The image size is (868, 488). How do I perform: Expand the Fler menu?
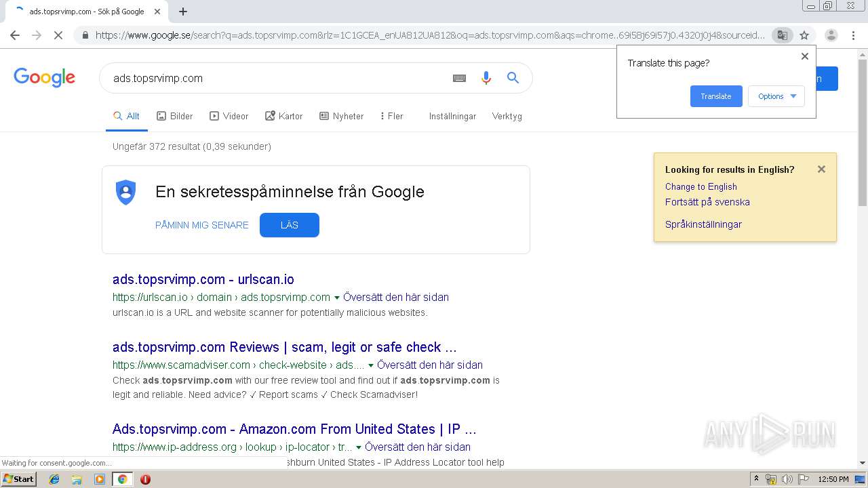(x=391, y=116)
